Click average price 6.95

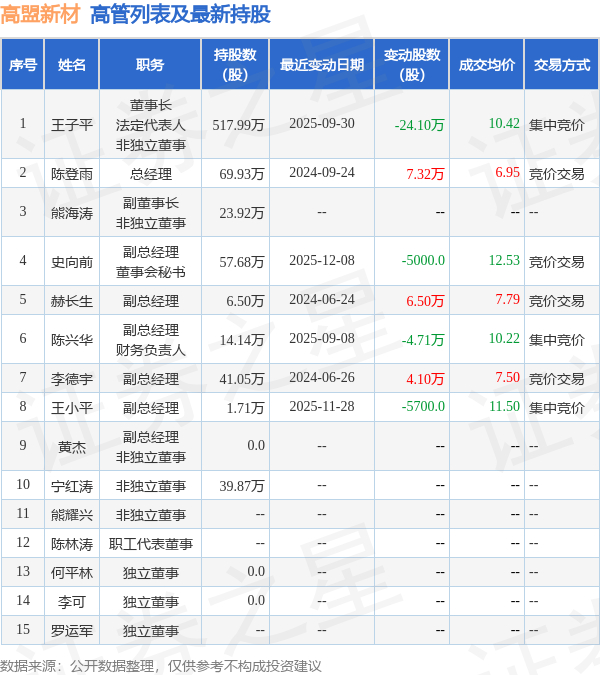tap(507, 172)
